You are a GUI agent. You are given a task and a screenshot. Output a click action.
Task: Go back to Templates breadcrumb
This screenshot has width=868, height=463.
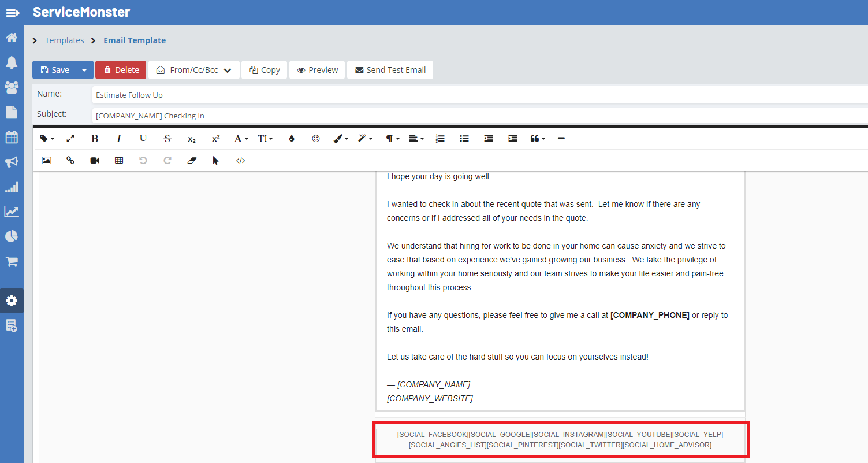click(x=64, y=40)
